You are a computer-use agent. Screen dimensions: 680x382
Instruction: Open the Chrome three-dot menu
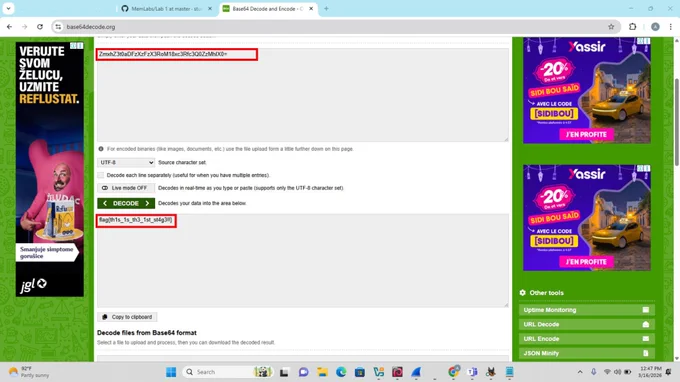pyautogui.click(x=671, y=27)
